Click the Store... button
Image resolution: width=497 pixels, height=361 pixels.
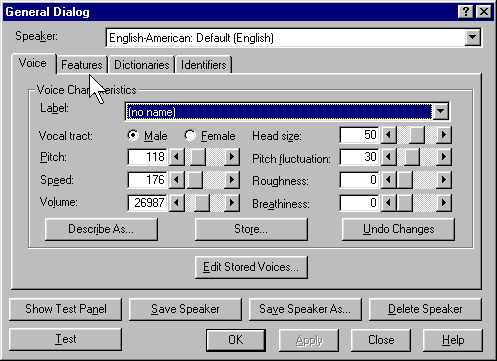pos(251,229)
